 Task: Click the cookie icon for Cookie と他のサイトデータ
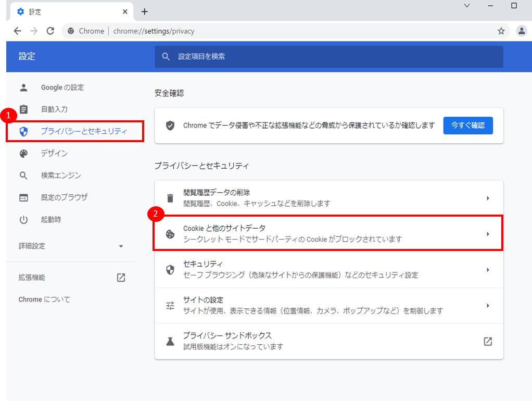tap(170, 234)
